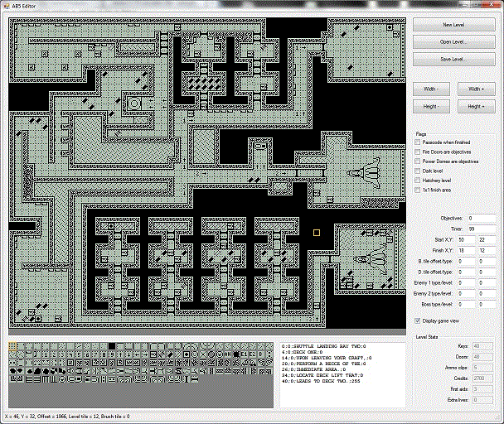Screen dimensions: 504x424
Task: Click the Finish Y field showing 12
Action: (487, 251)
